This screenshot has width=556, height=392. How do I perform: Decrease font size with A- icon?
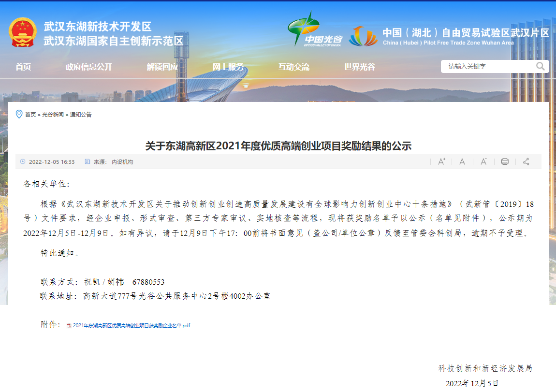(x=483, y=161)
